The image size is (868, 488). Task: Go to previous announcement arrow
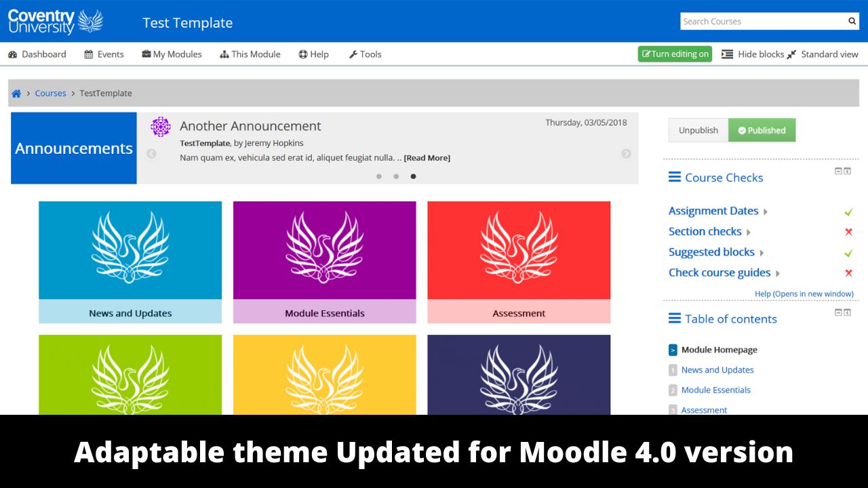151,154
